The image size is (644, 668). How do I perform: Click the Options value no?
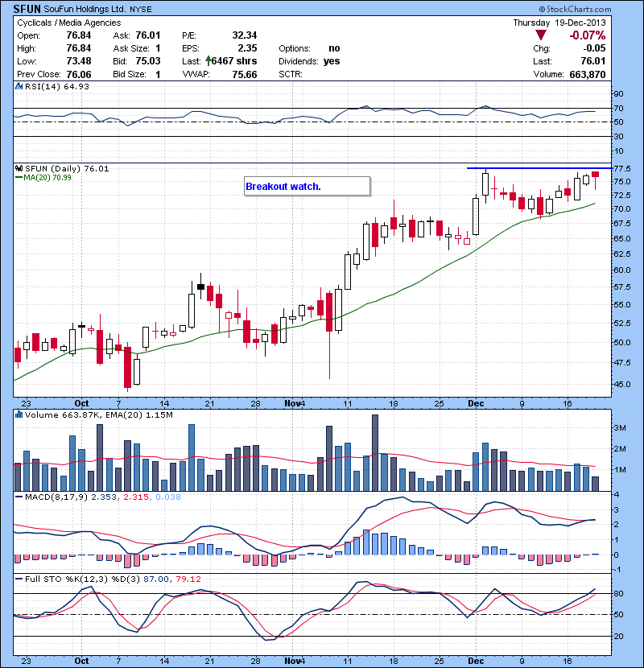coord(334,48)
